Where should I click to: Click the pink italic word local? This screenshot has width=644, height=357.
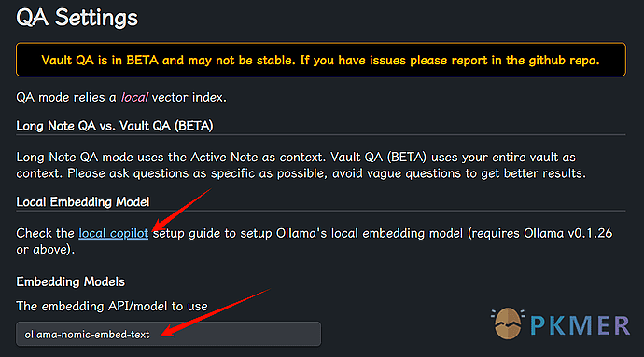(x=134, y=98)
